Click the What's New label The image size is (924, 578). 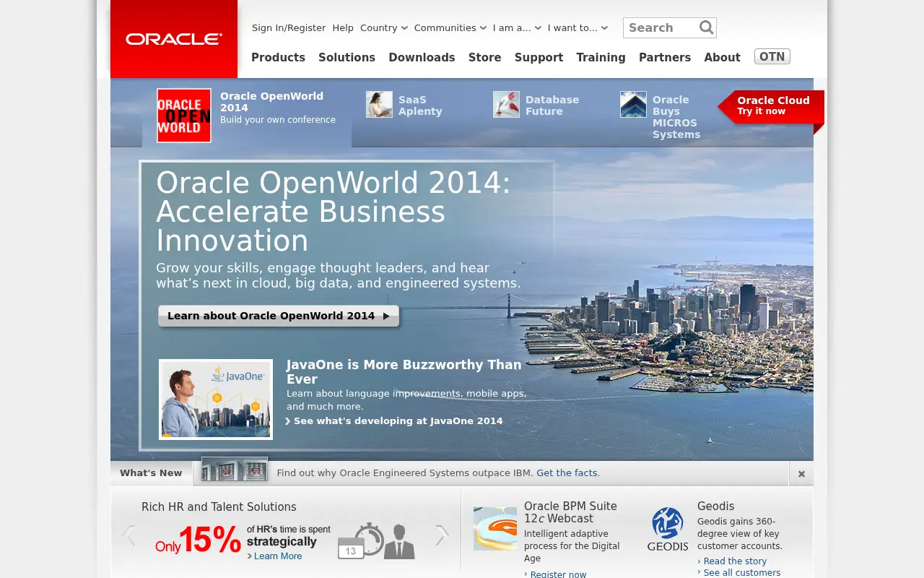point(151,473)
